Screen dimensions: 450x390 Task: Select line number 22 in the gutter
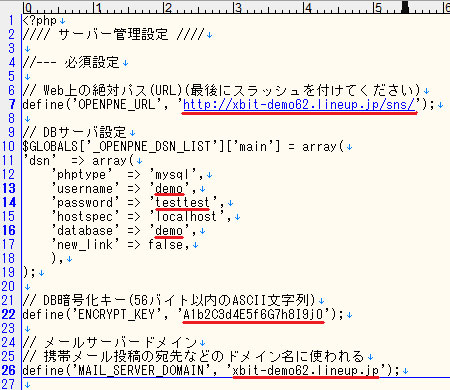click(x=9, y=315)
